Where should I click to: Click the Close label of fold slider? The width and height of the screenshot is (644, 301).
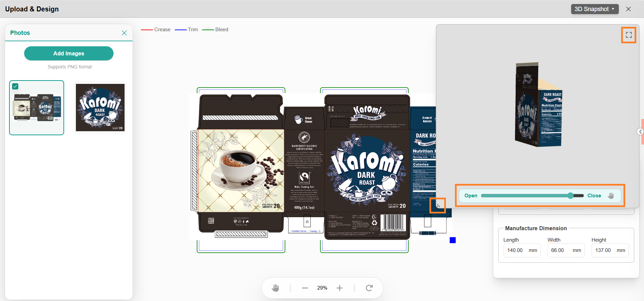(594, 196)
